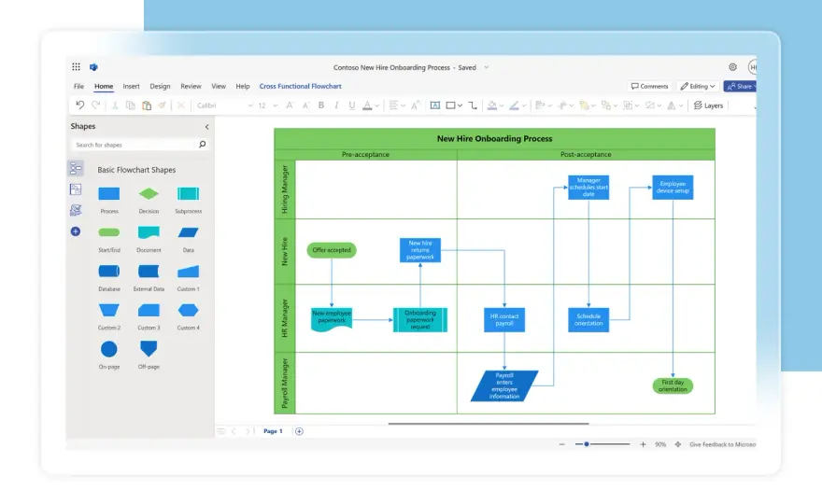The height and width of the screenshot is (504, 822).
Task: Open the Layers panel
Action: click(x=708, y=105)
